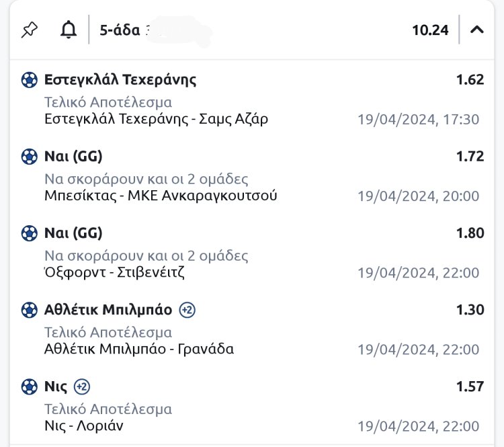Open the +2 badge next to Αθλέτικ Μπιλμπάο
The width and height of the screenshot is (504, 447).
[187, 310]
